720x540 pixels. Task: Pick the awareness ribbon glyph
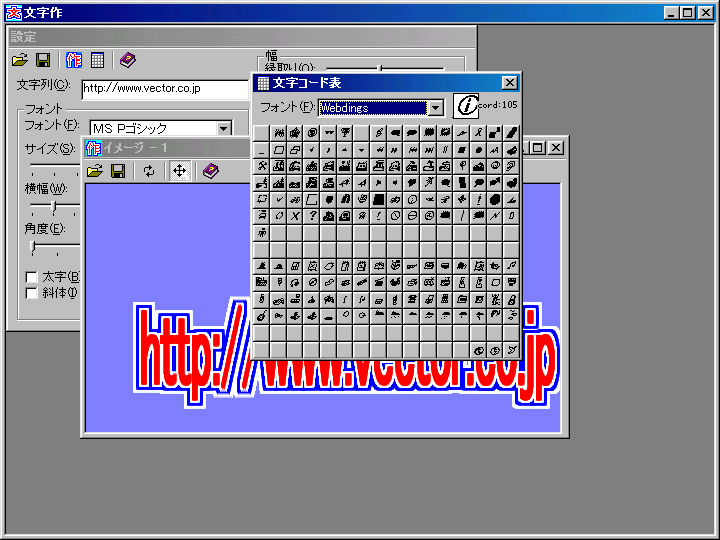(x=478, y=133)
